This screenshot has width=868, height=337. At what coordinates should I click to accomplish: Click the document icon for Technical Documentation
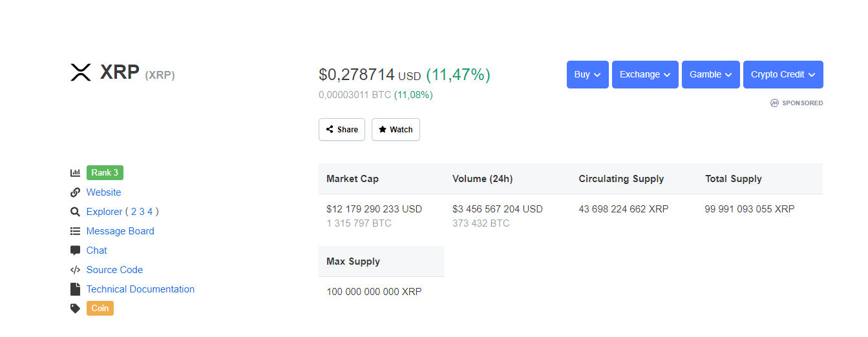(74, 289)
